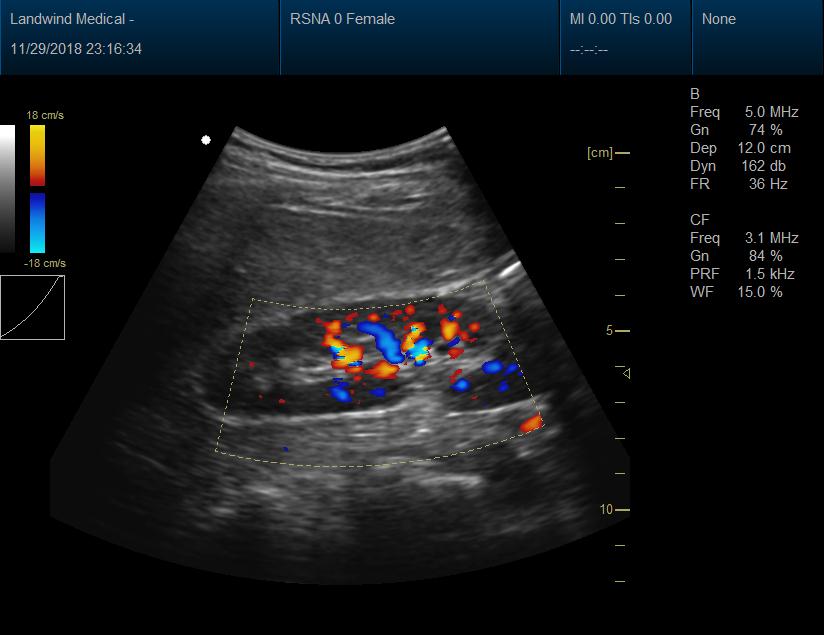824x635 pixels.
Task: Click the color Doppler ROI box
Action: (380, 374)
